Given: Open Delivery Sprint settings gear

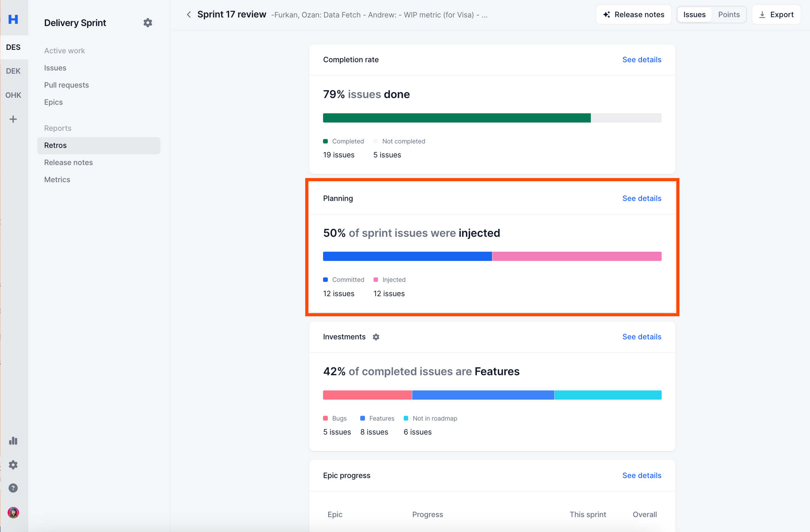Looking at the screenshot, I should [148, 23].
